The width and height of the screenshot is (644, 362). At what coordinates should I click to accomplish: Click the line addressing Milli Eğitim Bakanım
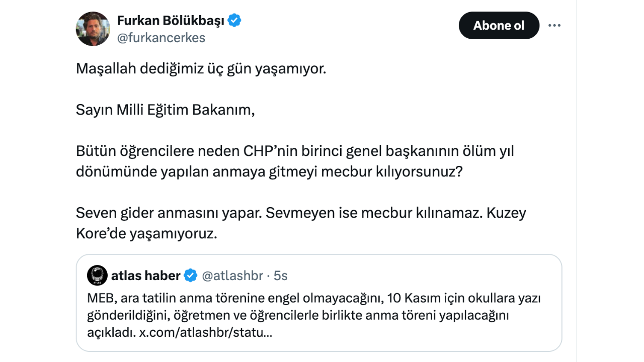coord(166,109)
